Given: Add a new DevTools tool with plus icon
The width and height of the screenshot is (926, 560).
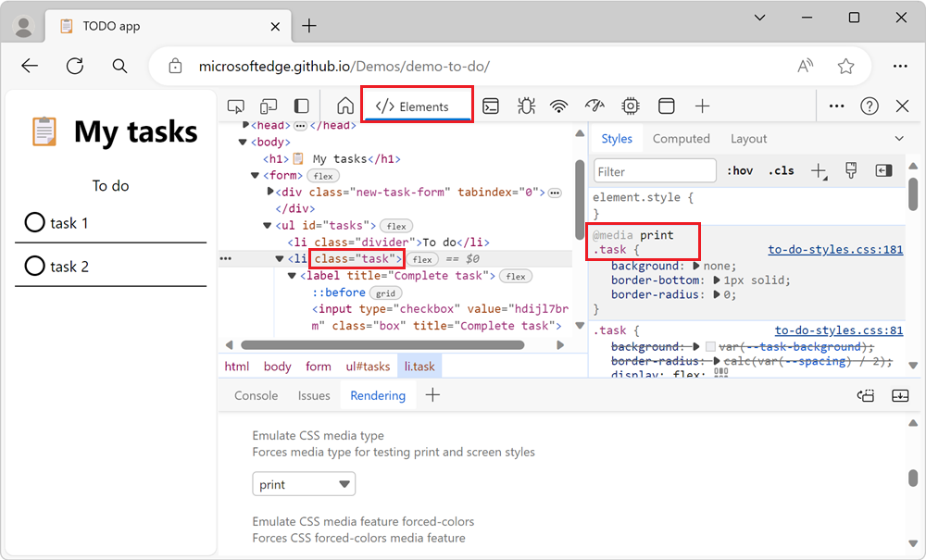Looking at the screenshot, I should (x=701, y=106).
